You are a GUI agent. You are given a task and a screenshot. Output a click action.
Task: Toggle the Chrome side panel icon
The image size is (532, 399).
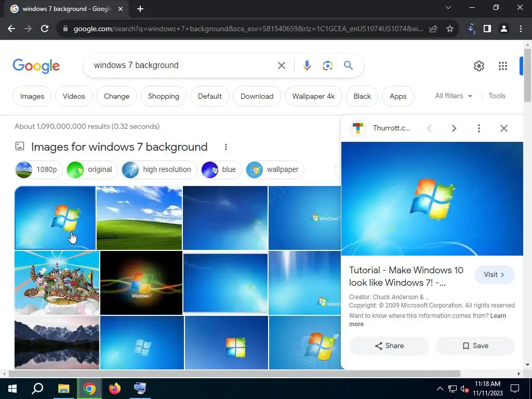tap(487, 29)
